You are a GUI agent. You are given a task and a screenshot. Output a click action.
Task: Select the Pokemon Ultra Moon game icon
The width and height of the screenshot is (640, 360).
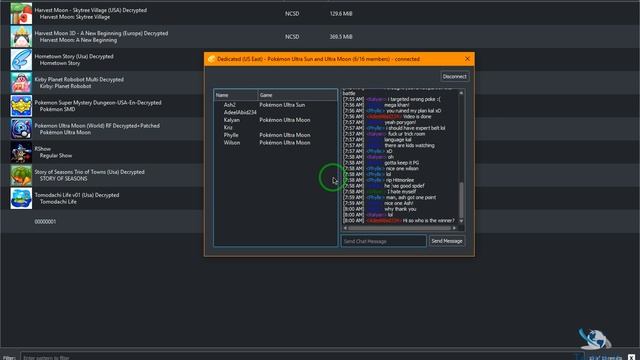(x=21, y=129)
